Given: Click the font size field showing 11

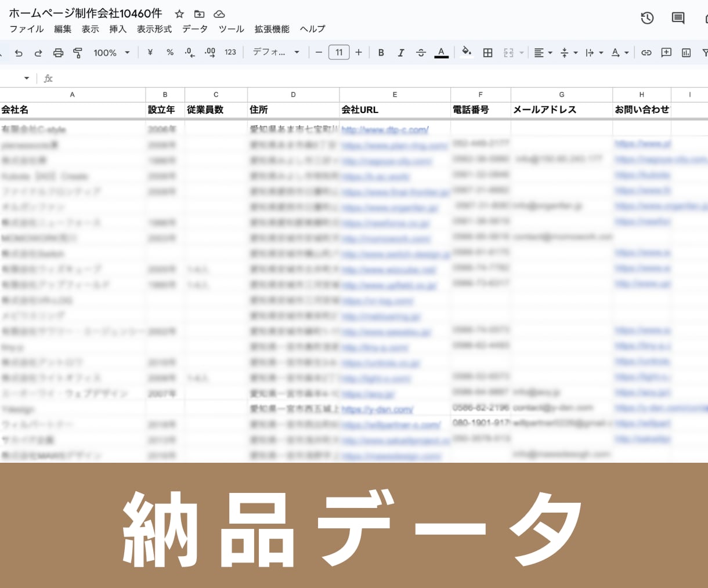Looking at the screenshot, I should tap(339, 52).
